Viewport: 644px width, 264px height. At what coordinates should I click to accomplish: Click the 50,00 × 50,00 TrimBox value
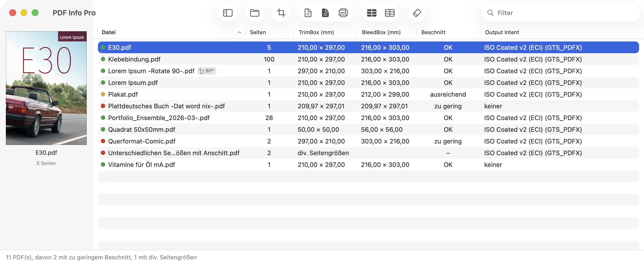pyautogui.click(x=318, y=130)
